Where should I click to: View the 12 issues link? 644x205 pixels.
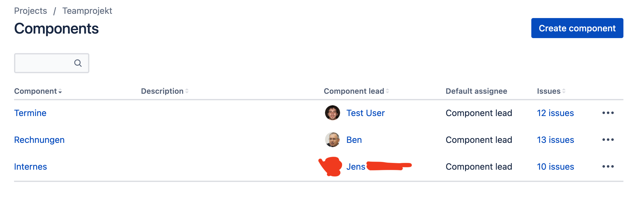pyautogui.click(x=555, y=113)
